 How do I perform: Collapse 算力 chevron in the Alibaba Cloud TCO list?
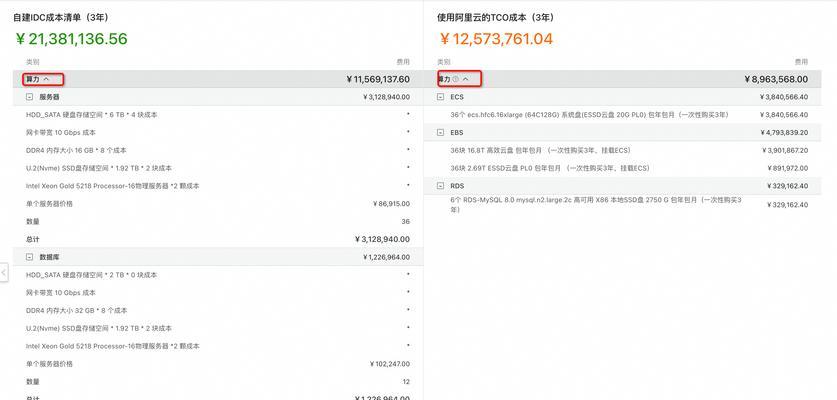(465, 79)
